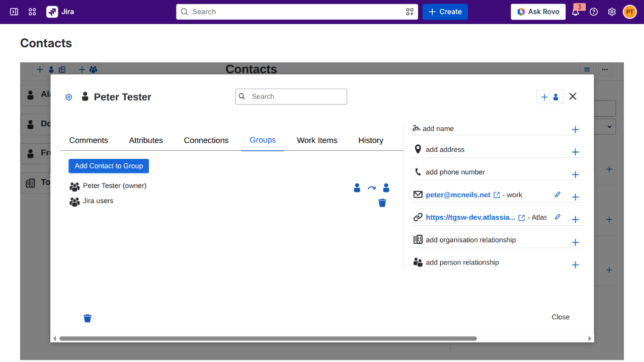This screenshot has width=644, height=362.
Task: Open Ask Rovo
Action: (x=538, y=12)
